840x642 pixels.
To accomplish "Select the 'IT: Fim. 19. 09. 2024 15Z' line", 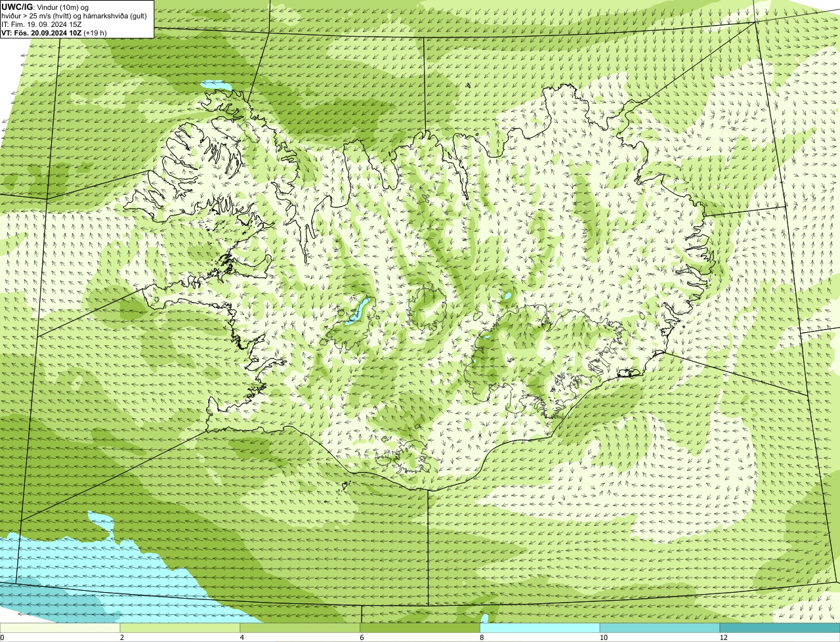I will click(x=41, y=24).
